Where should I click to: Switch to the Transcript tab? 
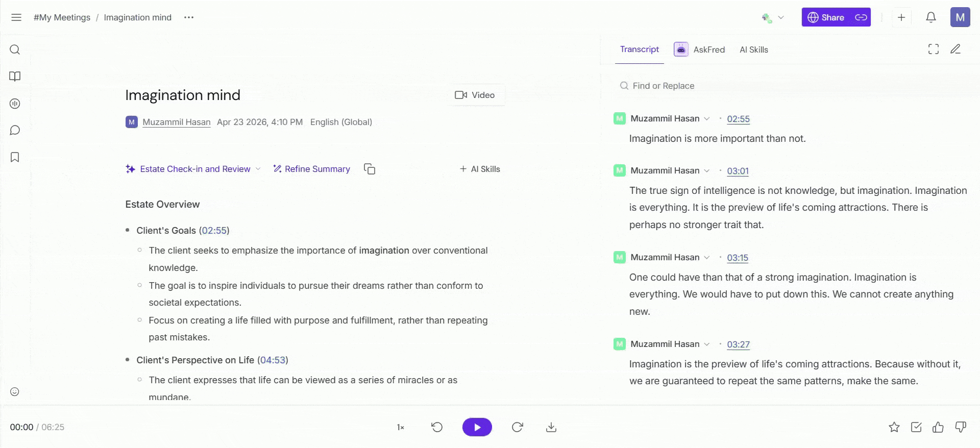pyautogui.click(x=640, y=49)
